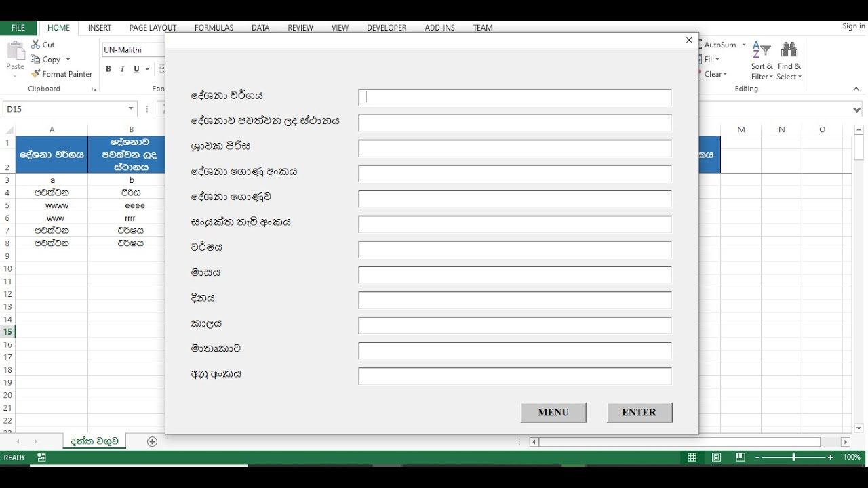The width and height of the screenshot is (868, 488).
Task: Expand the formula bar chevron
Action: [856, 109]
